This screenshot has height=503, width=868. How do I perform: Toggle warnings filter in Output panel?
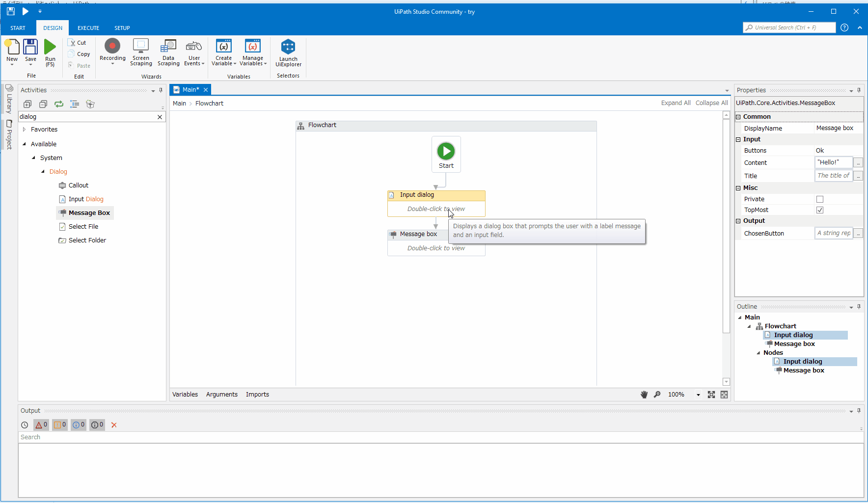click(60, 425)
